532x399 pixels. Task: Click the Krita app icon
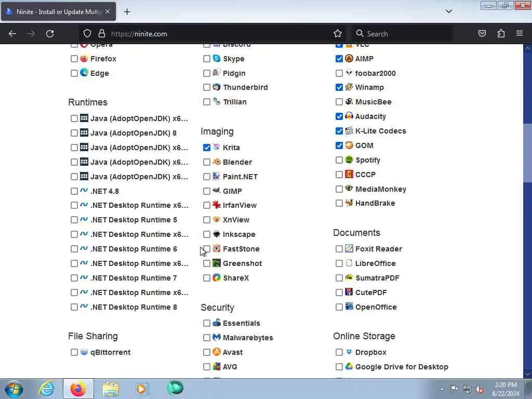coord(217,147)
